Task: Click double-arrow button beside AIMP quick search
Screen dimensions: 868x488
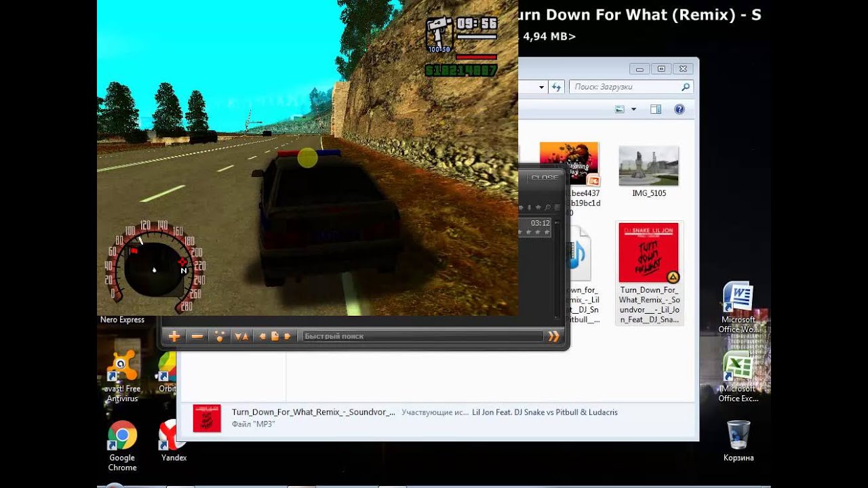Action: 553,336
